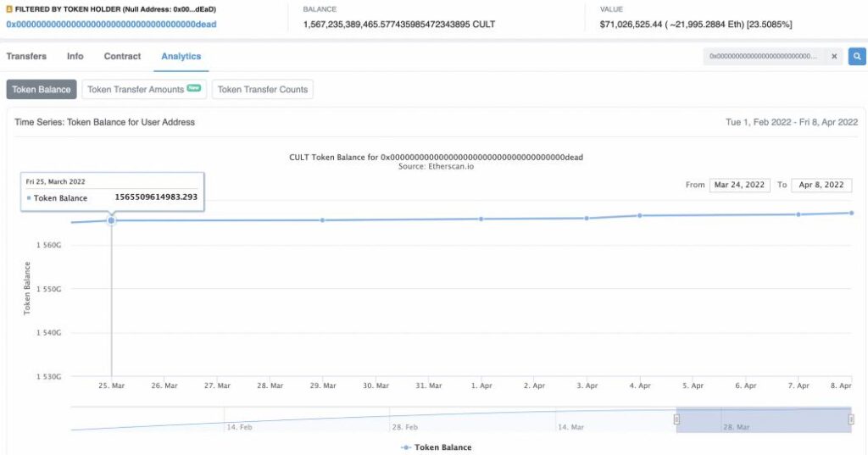This screenshot has width=868, height=455.
Task: Click the right navigator range handle
Action: [851, 419]
